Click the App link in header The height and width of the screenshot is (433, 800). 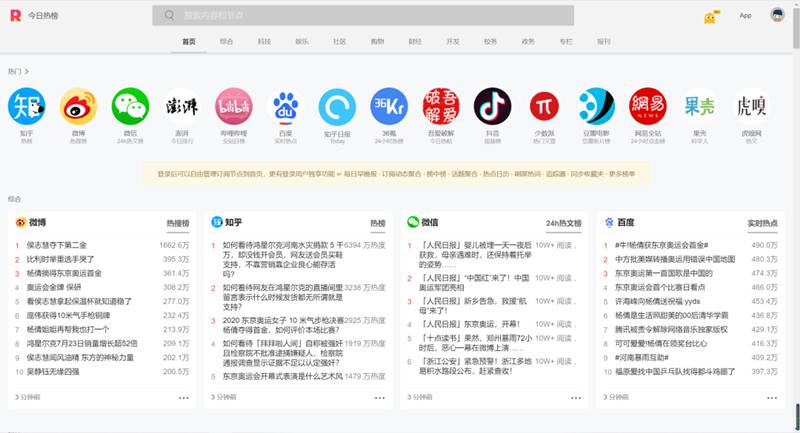(745, 16)
